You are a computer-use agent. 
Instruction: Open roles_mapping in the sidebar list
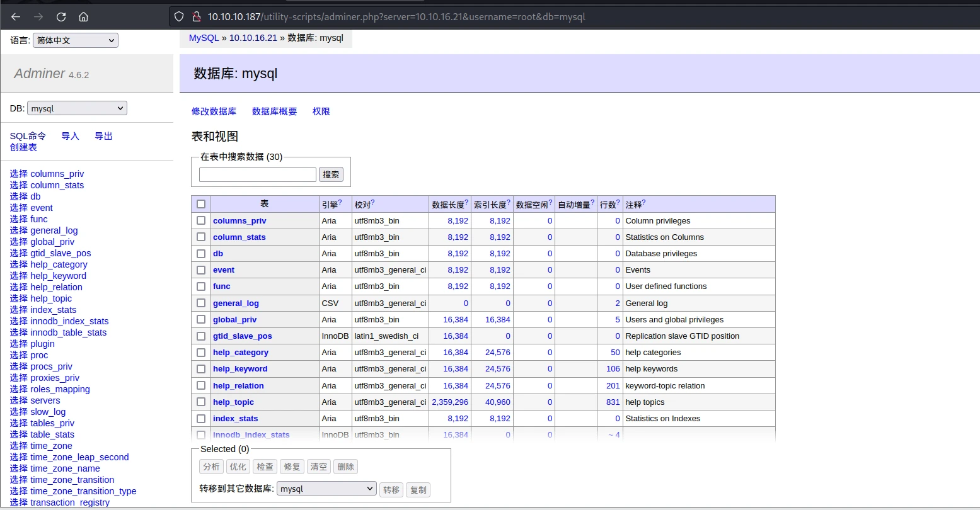point(60,389)
